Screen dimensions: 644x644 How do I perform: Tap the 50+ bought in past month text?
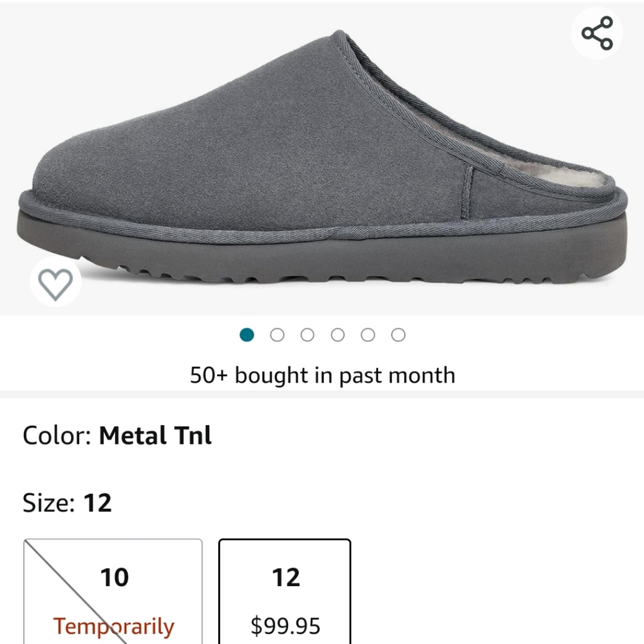(322, 375)
